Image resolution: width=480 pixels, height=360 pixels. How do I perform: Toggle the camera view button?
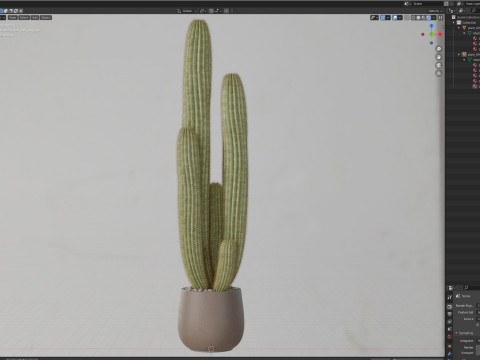pyautogui.click(x=439, y=65)
